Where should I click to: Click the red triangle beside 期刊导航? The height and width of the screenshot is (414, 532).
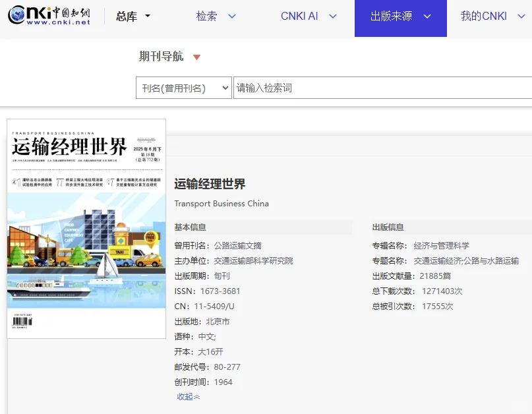196,57
